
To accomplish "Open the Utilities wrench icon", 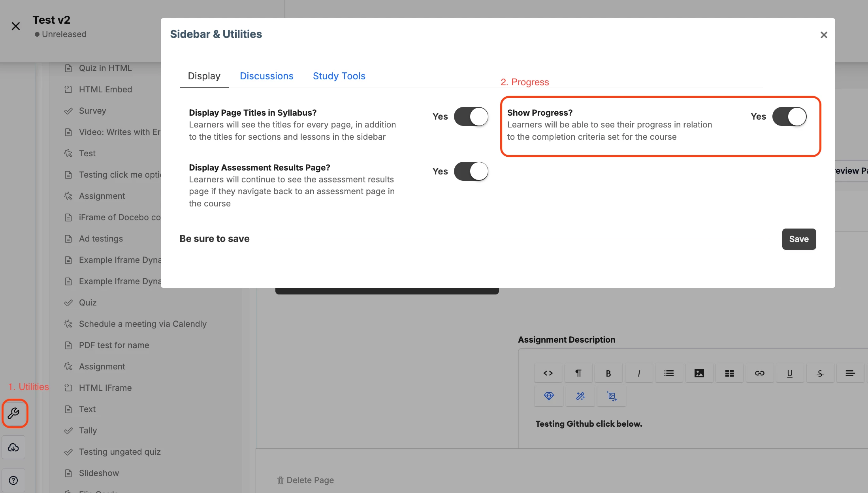I will (x=14, y=413).
